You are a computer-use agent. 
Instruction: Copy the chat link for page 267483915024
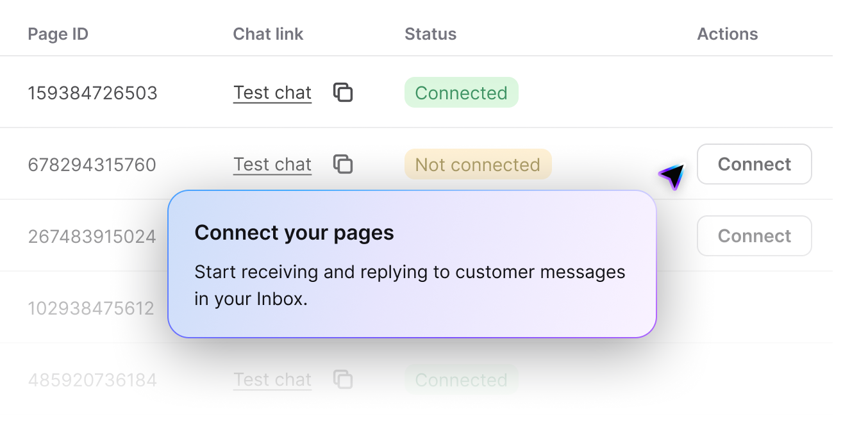(x=343, y=236)
